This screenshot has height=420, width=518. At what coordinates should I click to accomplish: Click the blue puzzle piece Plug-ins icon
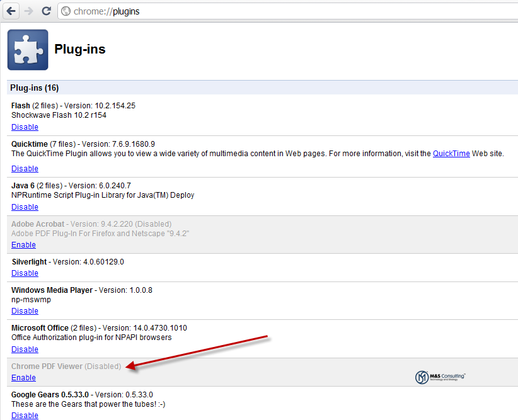(x=28, y=50)
